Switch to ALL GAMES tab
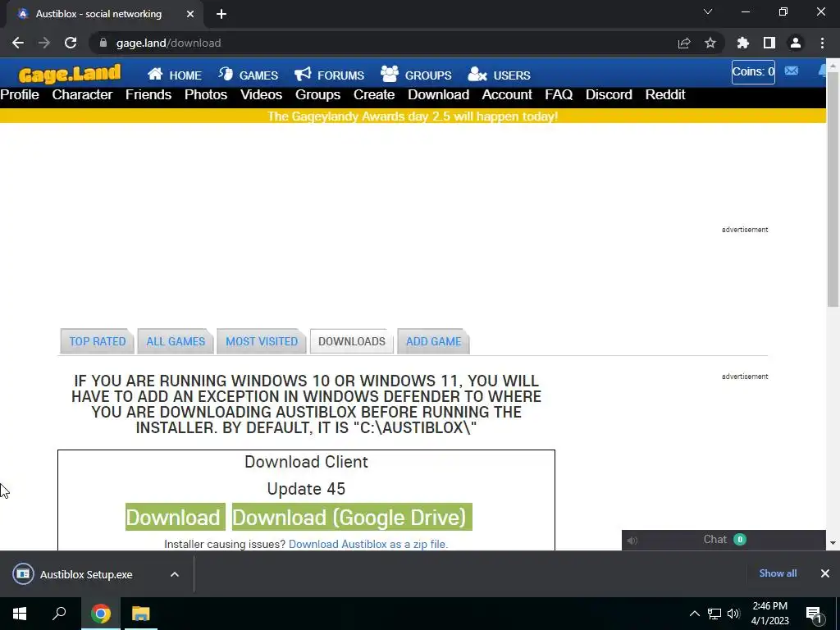 [x=176, y=341]
